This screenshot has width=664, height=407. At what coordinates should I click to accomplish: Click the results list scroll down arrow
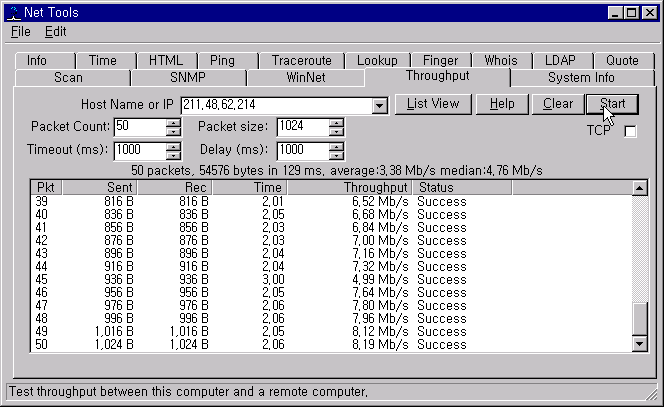coord(639,344)
